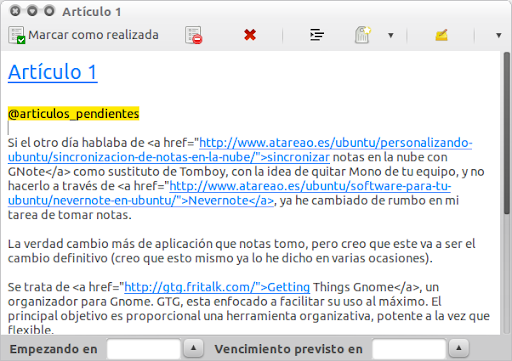Maximize the Artículo 1 window

(x=49, y=11)
